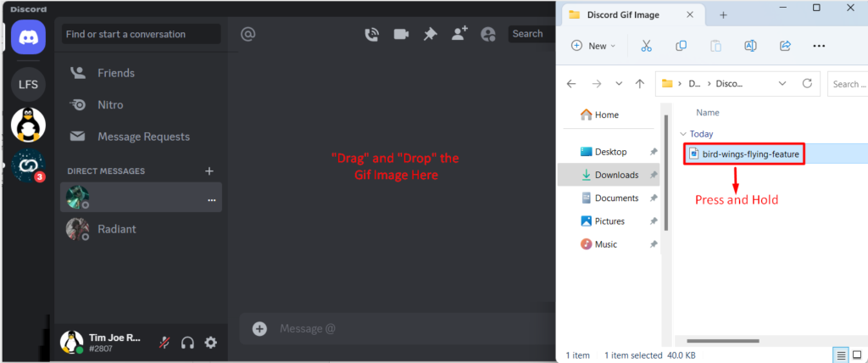The image size is (868, 363).
Task: Add a new tab in File Explorer
Action: coord(723,15)
